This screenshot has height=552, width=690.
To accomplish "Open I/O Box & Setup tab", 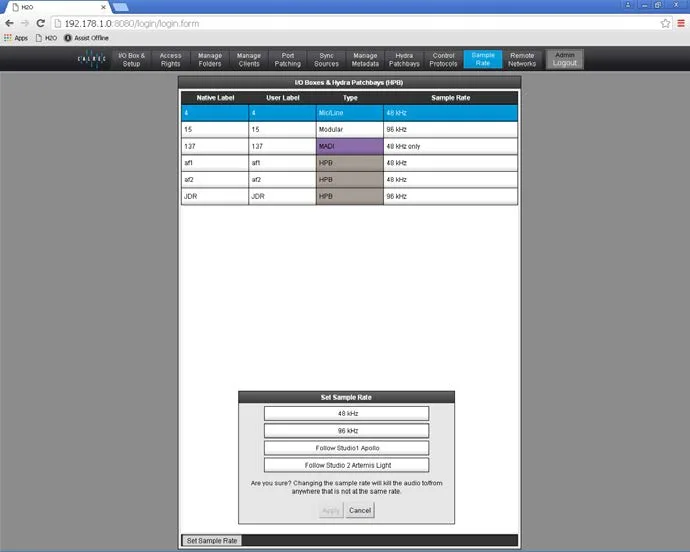I will click(x=131, y=59).
